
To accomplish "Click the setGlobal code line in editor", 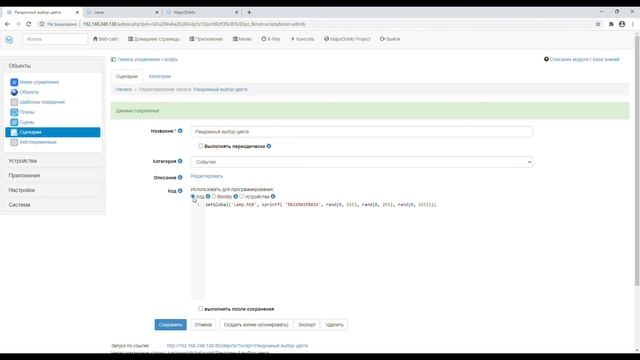I will (x=321, y=204).
